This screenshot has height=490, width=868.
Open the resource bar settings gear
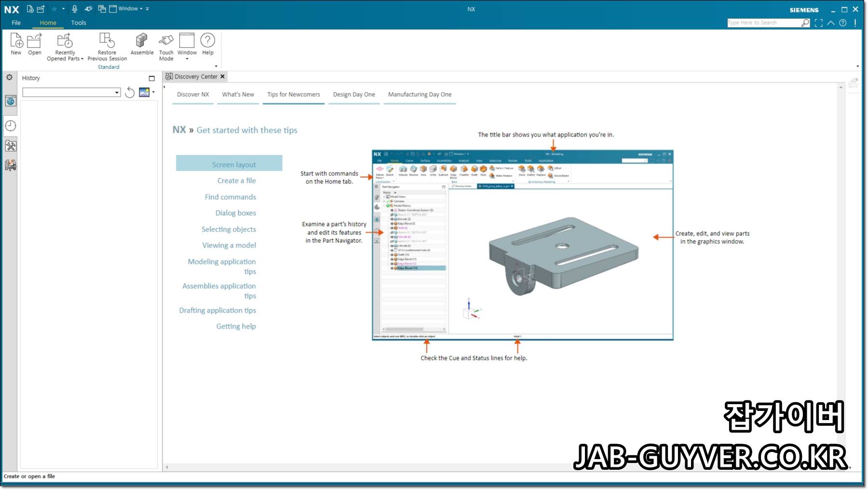point(9,77)
